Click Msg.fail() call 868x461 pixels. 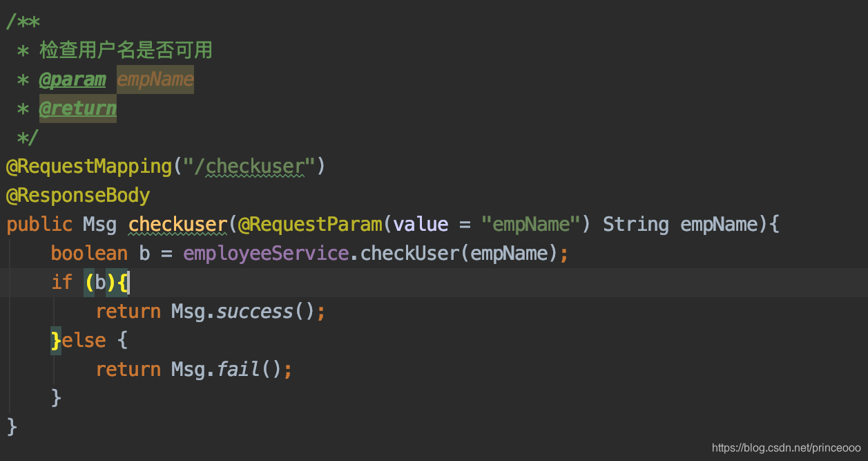[x=226, y=370]
